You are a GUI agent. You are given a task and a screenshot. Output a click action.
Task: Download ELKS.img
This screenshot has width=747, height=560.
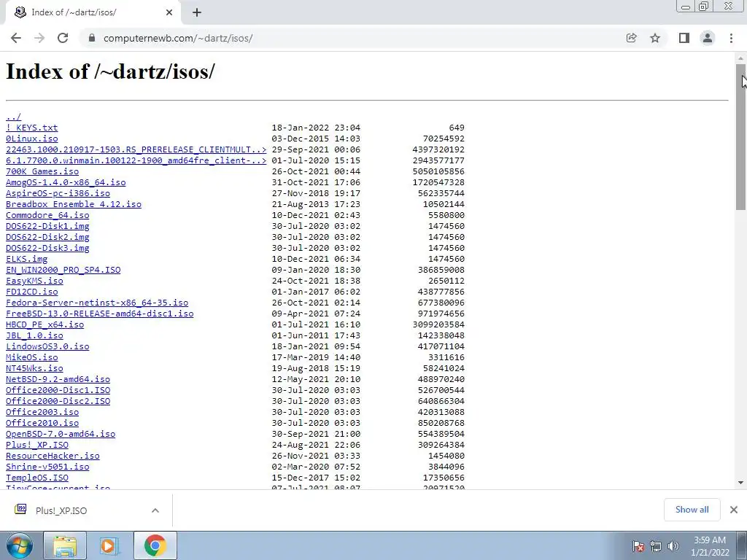click(x=27, y=259)
